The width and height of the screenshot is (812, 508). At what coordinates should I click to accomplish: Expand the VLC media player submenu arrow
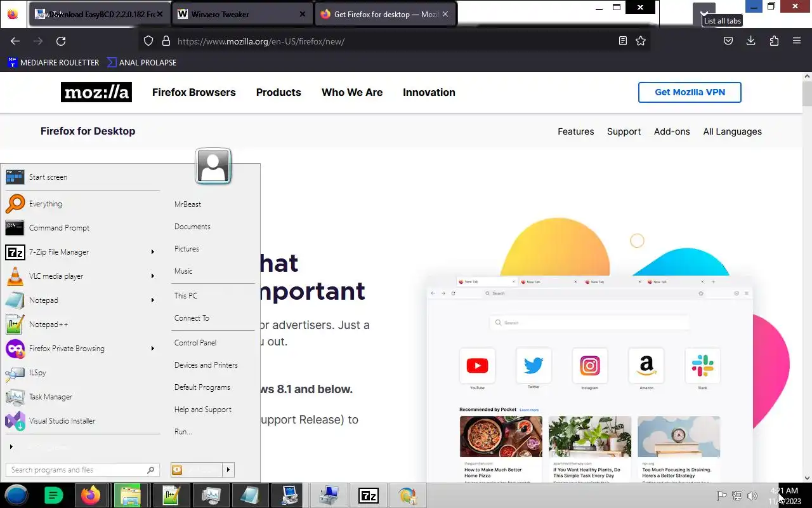coord(152,276)
